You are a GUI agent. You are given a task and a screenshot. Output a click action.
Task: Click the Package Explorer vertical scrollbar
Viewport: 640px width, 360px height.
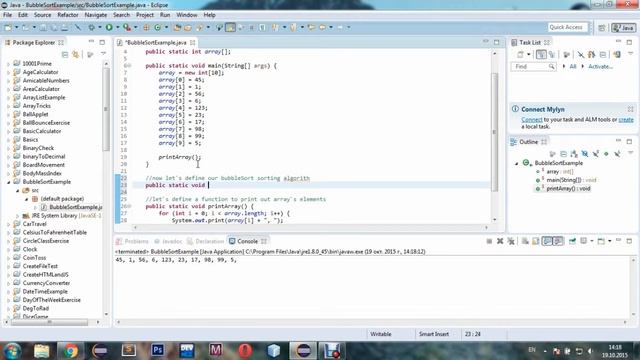pyautogui.click(x=106, y=188)
